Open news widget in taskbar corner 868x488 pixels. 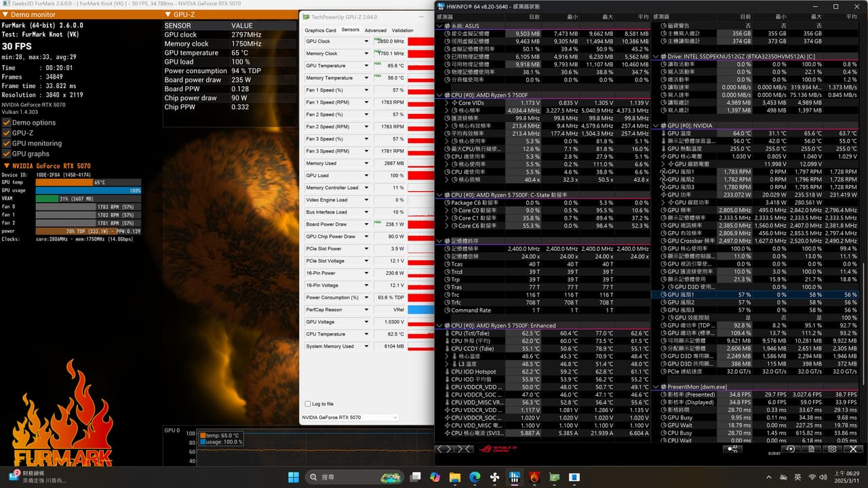pos(37,477)
